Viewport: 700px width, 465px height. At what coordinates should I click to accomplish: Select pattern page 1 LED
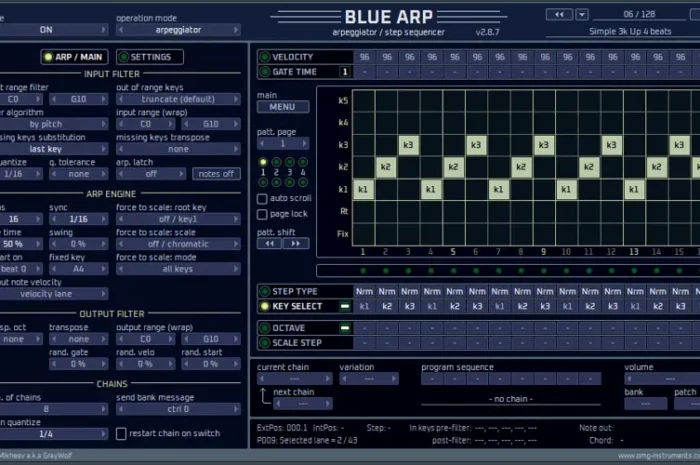click(263, 162)
